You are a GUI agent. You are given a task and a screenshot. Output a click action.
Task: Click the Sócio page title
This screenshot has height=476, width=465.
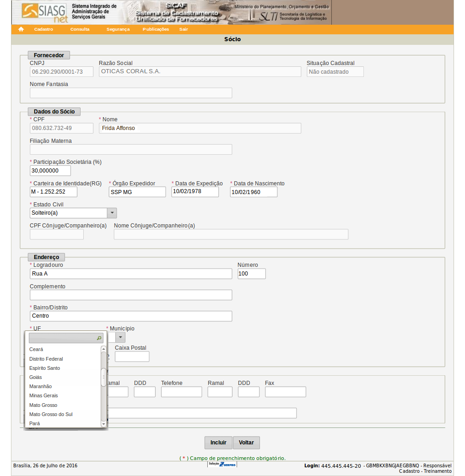coord(232,39)
